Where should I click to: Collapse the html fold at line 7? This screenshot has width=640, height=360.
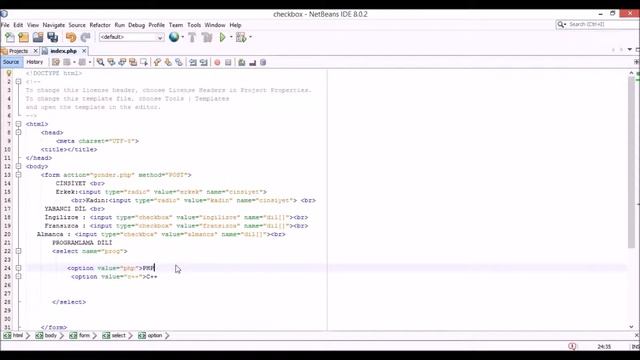18,124
